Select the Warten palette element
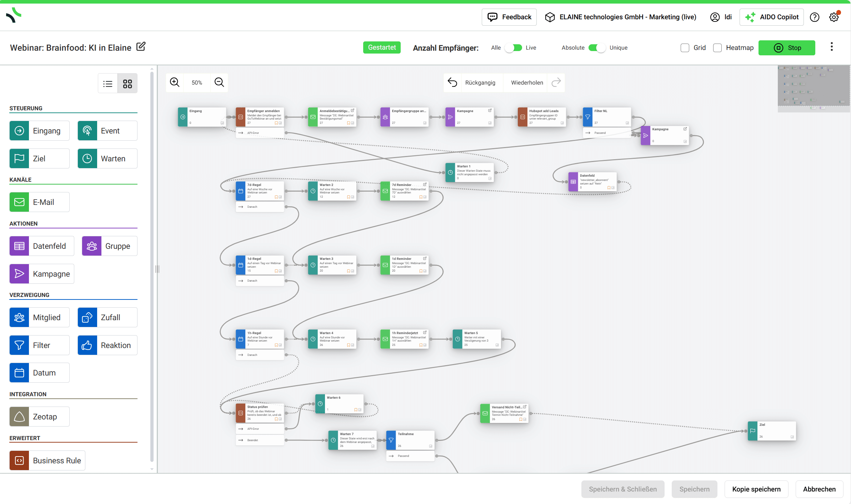 pyautogui.click(x=107, y=158)
